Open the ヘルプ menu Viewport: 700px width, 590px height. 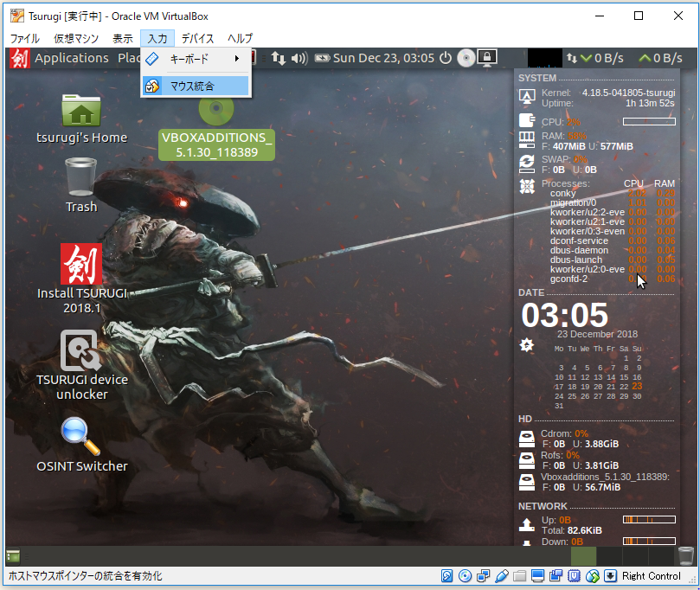click(x=240, y=38)
